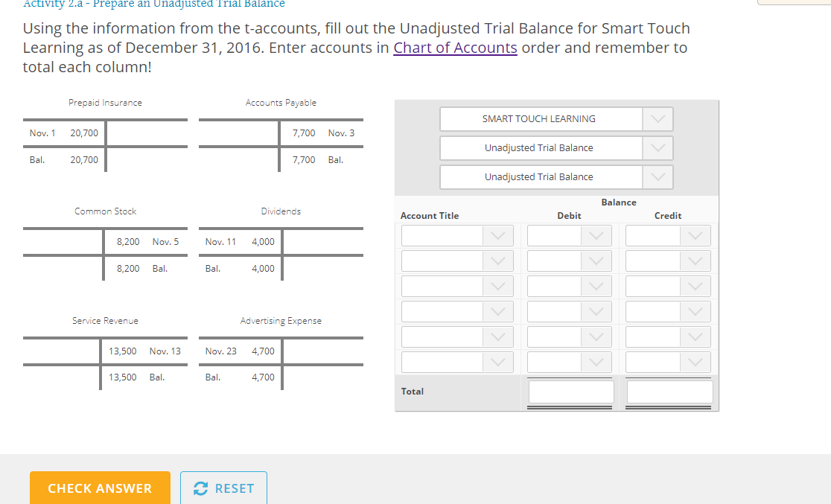Click the Nov. 13 date in Service Revenue
Viewport: 831px width, 504px height.
tap(165, 351)
